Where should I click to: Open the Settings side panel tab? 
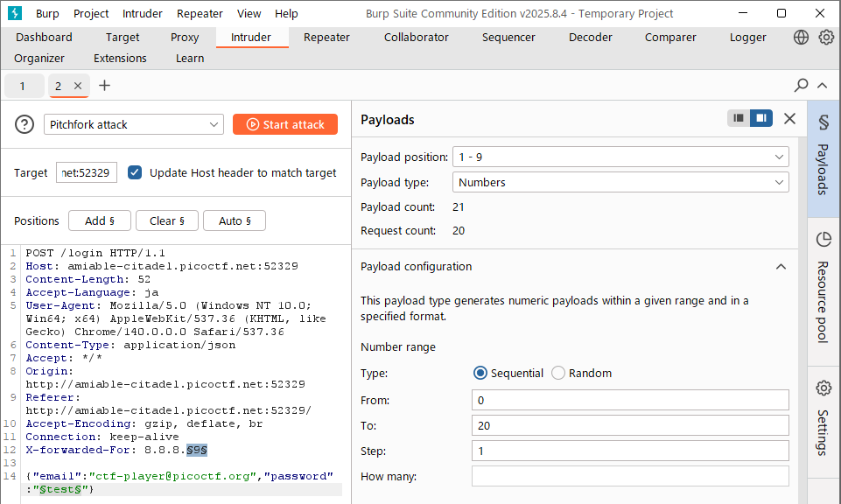(x=823, y=423)
